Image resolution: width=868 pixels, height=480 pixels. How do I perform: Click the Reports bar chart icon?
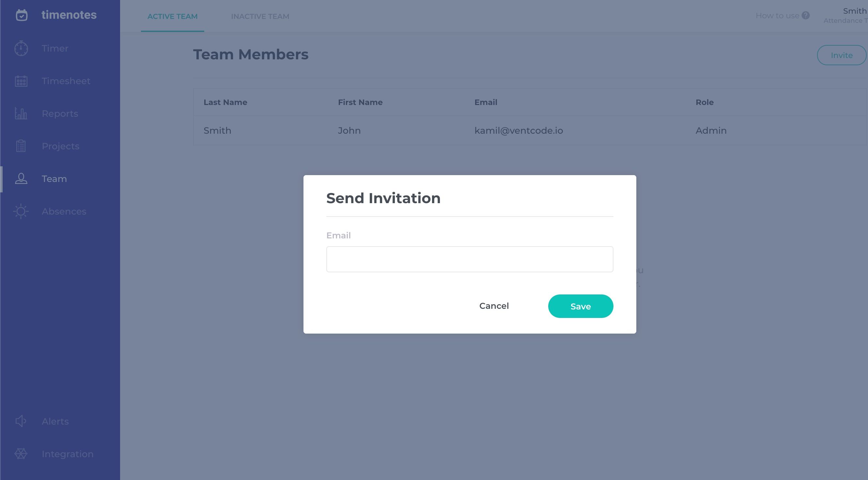pyautogui.click(x=21, y=114)
